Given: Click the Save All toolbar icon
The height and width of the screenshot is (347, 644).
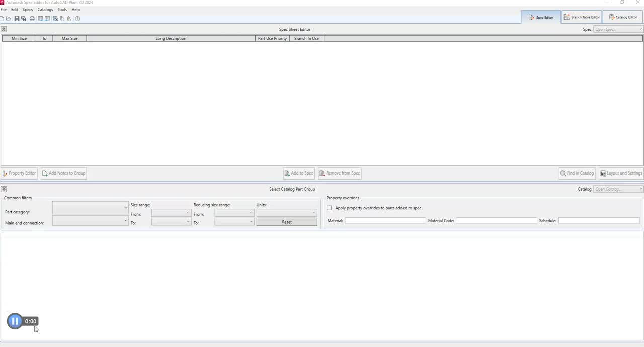Looking at the screenshot, I should (x=24, y=19).
